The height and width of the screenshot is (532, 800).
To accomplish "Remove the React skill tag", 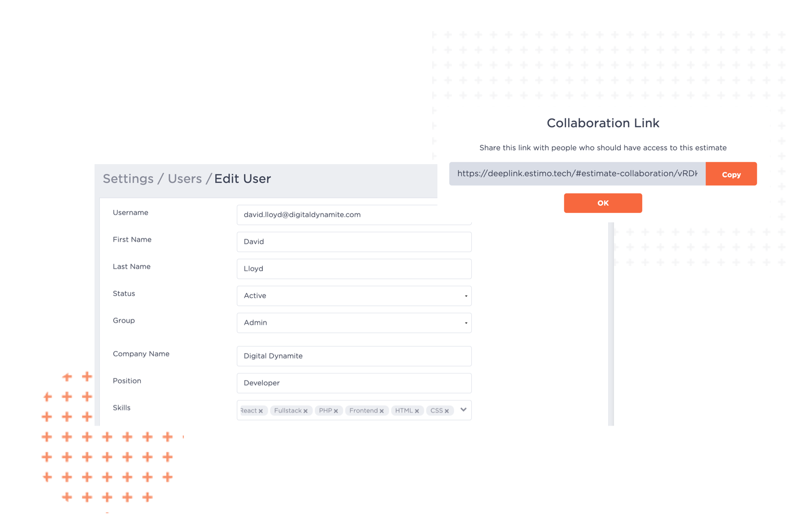I will (261, 411).
